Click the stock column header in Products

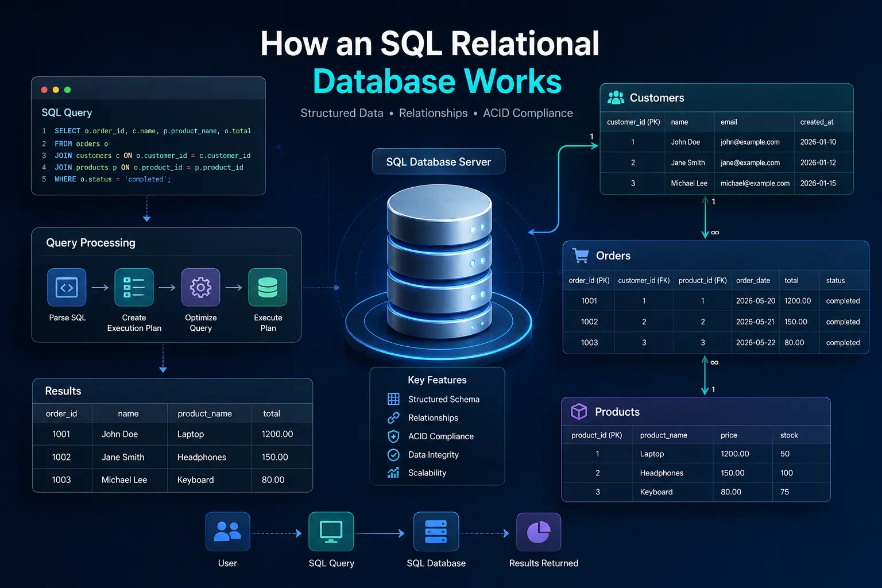click(789, 435)
